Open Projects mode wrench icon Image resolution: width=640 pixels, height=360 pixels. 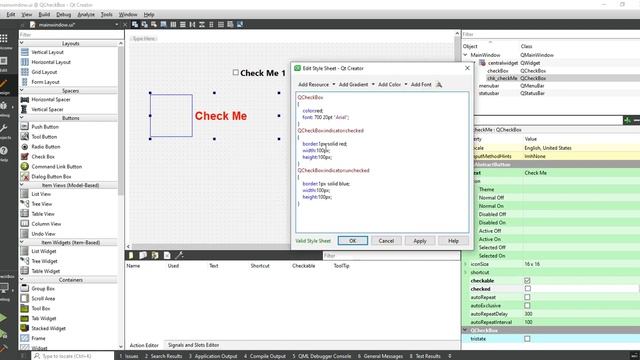(4, 129)
